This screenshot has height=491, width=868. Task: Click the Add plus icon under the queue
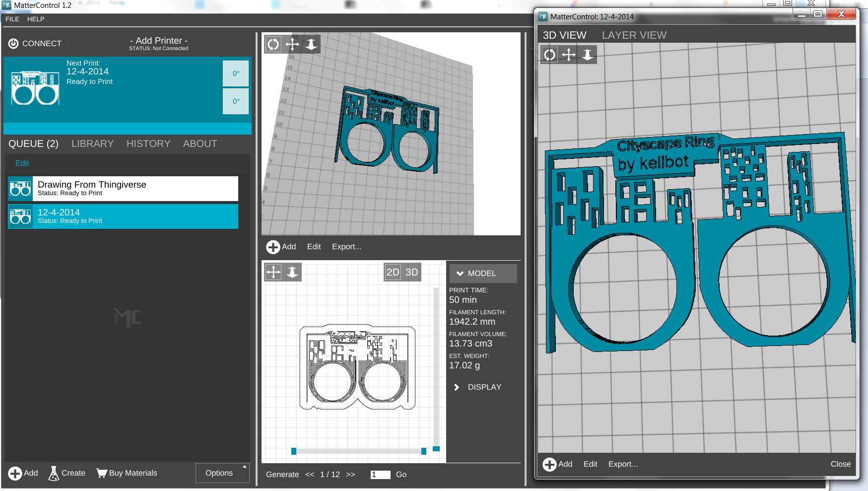coord(15,474)
